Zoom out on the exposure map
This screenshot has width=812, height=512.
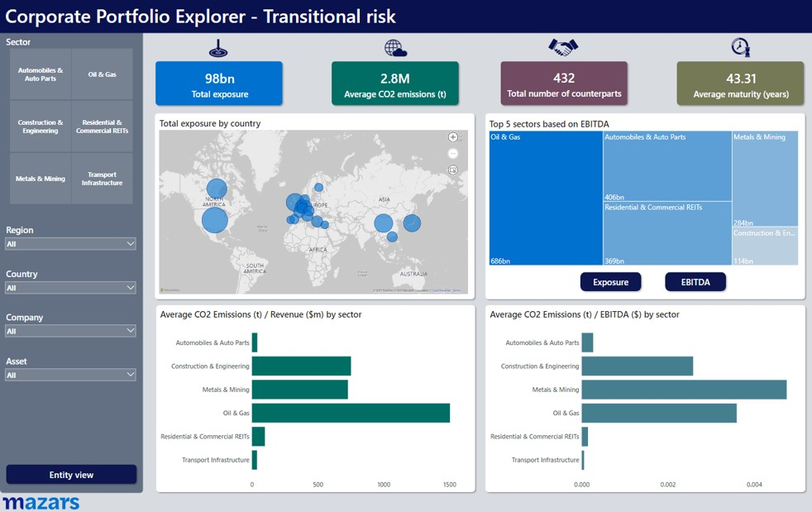point(453,154)
